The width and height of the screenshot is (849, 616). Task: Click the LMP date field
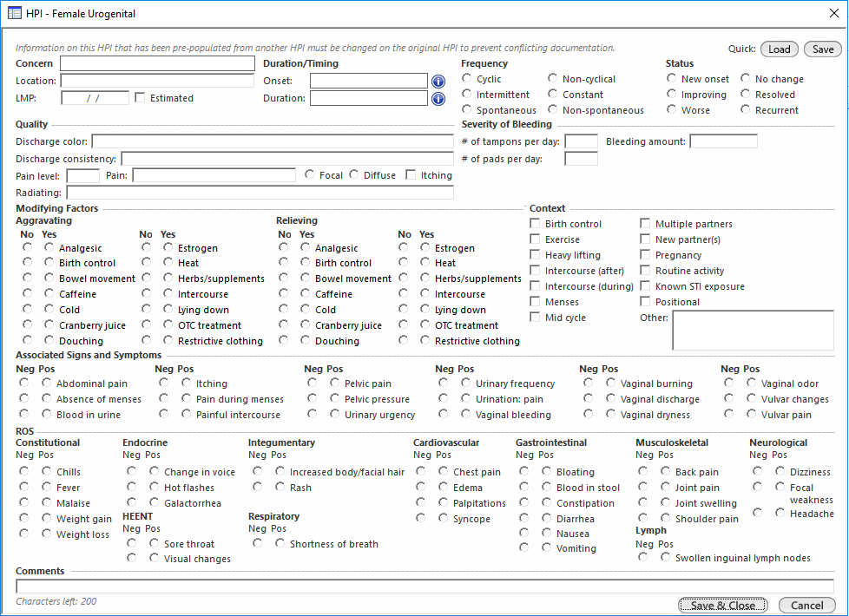(95, 98)
